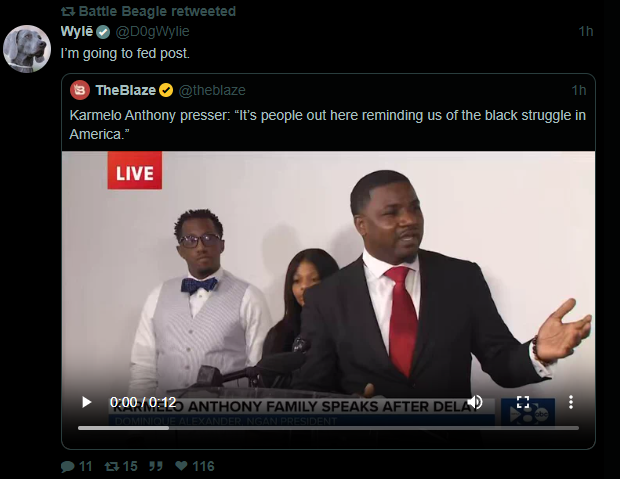Open the @theblaze handle link
The width and height of the screenshot is (620, 479).
(212, 90)
